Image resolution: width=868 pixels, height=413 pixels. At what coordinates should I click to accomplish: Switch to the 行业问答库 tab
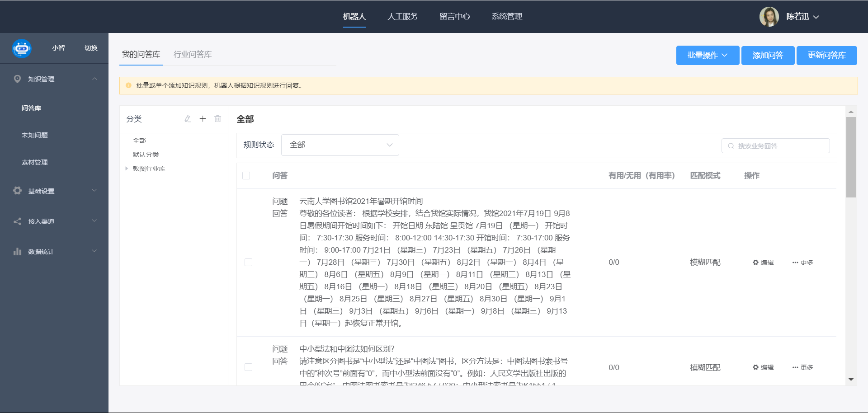tap(193, 55)
